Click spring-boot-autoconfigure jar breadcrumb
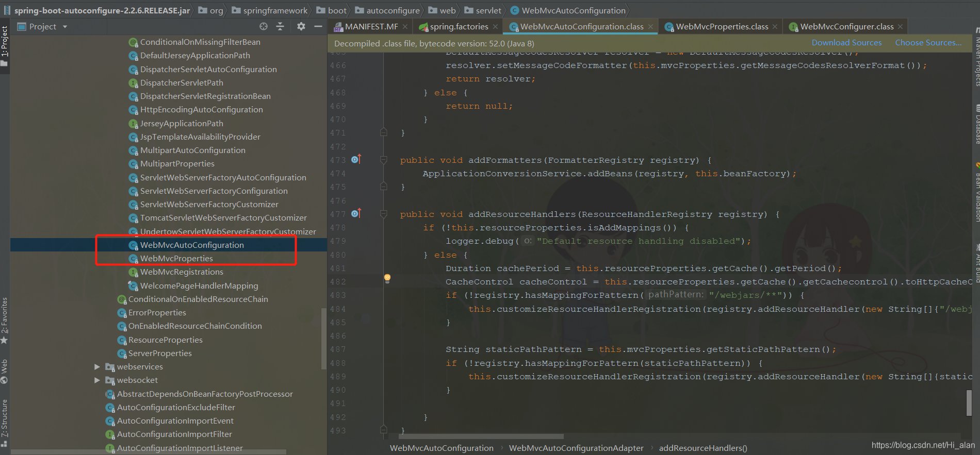The height and width of the screenshot is (455, 980). pyautogui.click(x=102, y=10)
